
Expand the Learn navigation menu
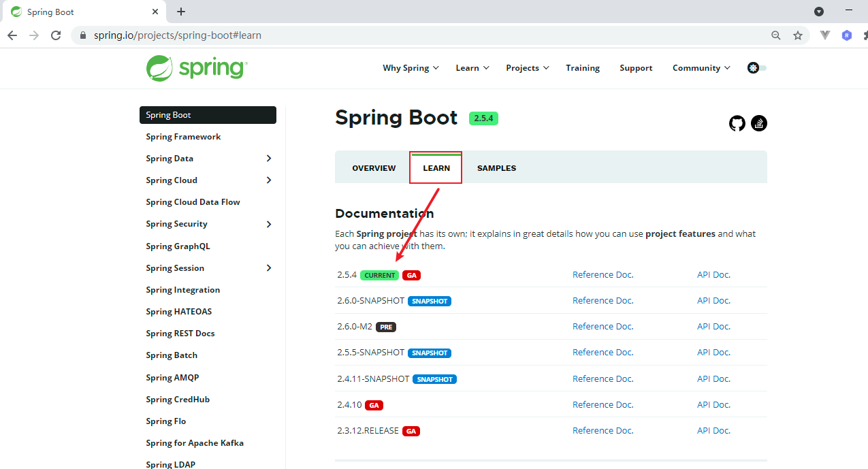[472, 68]
